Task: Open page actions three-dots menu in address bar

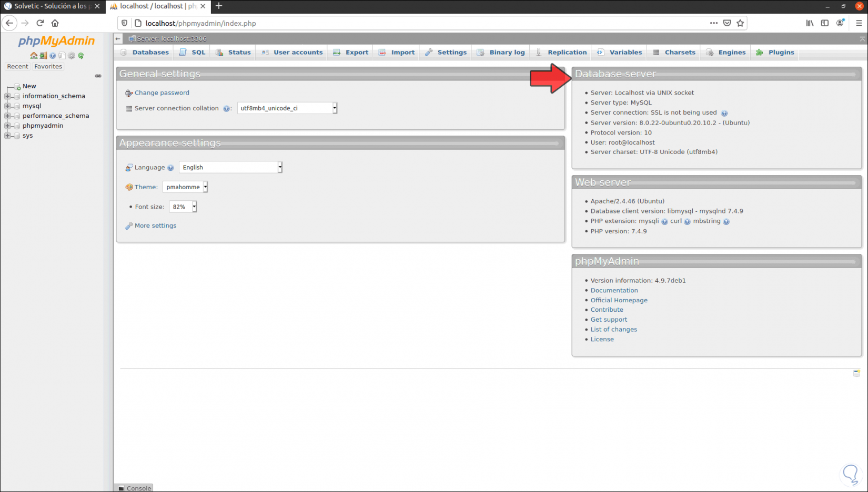Action: (713, 23)
